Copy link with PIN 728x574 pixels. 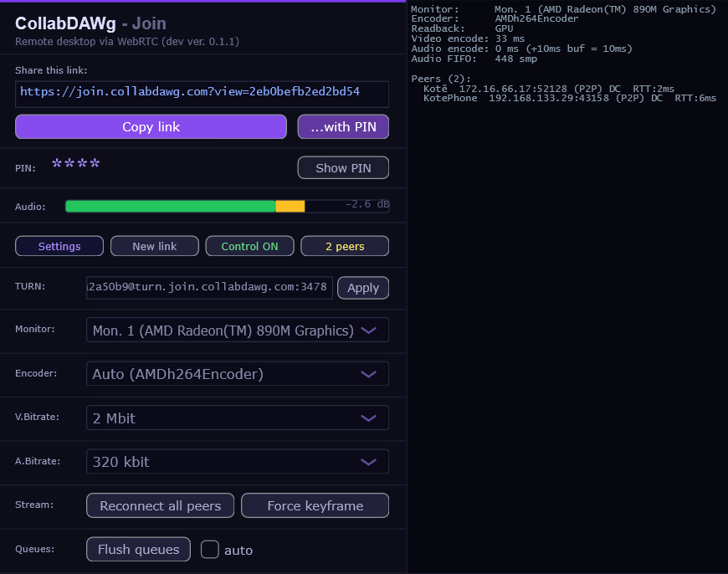pos(343,127)
